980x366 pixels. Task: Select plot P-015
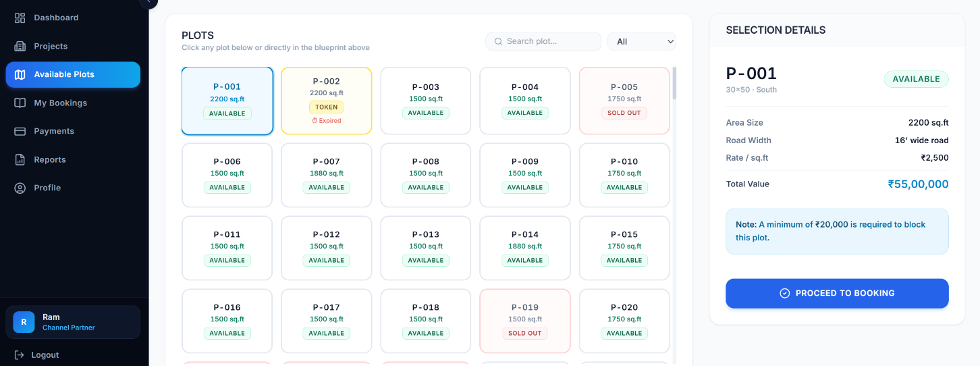(x=624, y=248)
